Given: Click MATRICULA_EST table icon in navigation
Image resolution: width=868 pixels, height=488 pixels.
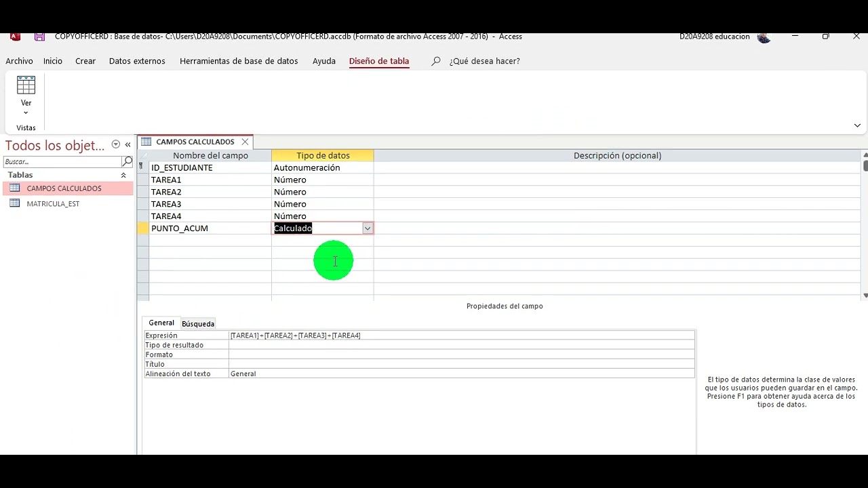Looking at the screenshot, I should [x=15, y=203].
